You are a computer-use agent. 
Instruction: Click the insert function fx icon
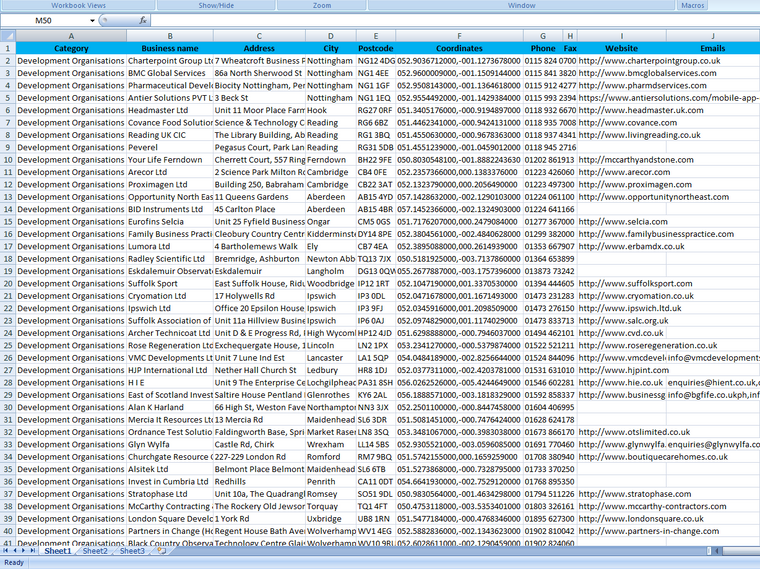point(142,20)
